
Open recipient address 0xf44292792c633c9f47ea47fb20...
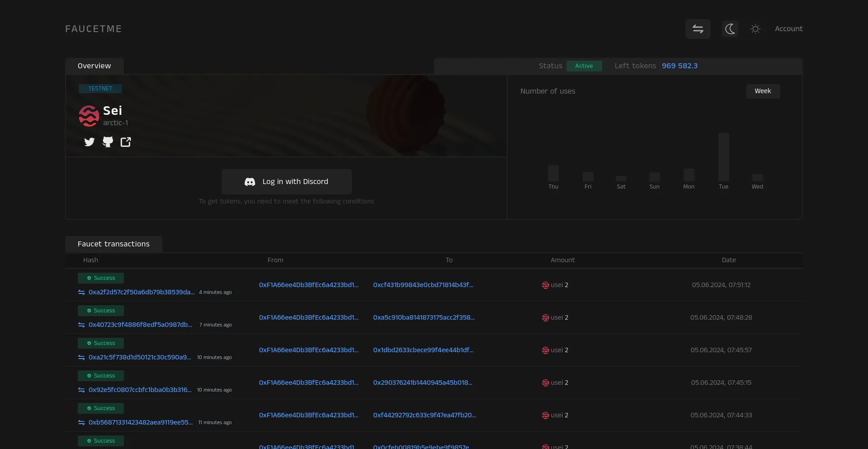(425, 415)
